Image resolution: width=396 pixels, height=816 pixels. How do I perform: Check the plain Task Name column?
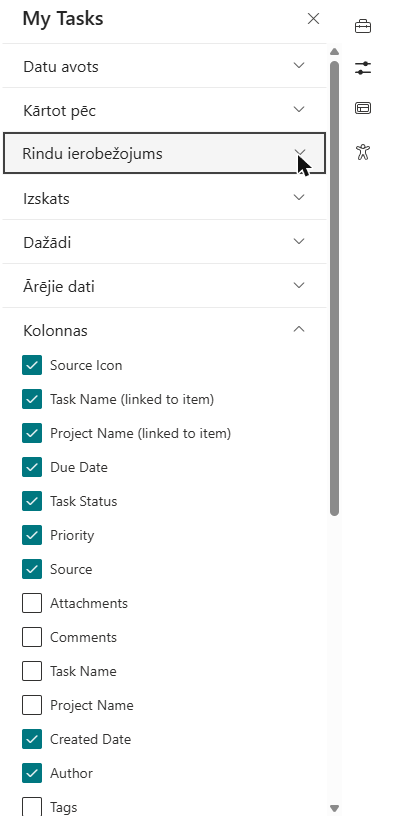32,671
